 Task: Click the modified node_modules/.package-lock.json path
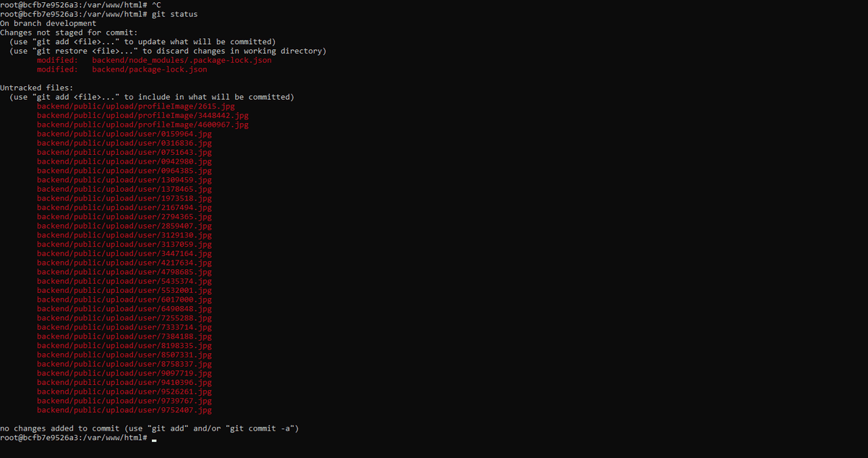[x=182, y=60]
